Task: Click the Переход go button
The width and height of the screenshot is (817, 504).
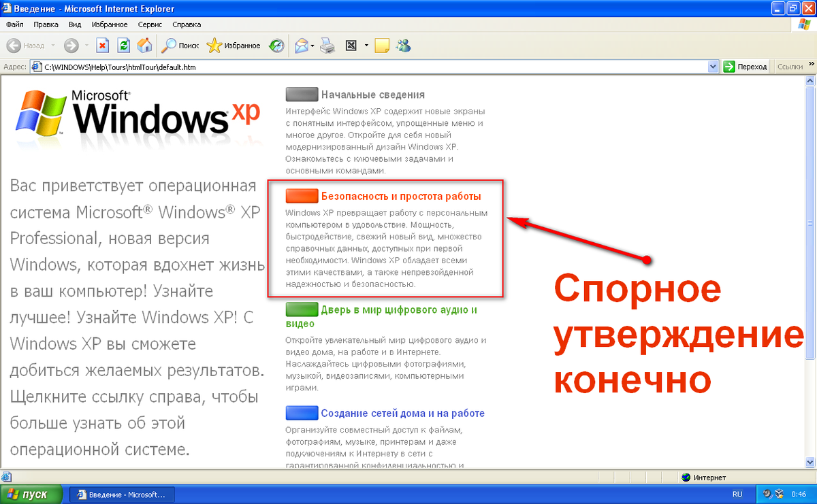Action: click(746, 67)
